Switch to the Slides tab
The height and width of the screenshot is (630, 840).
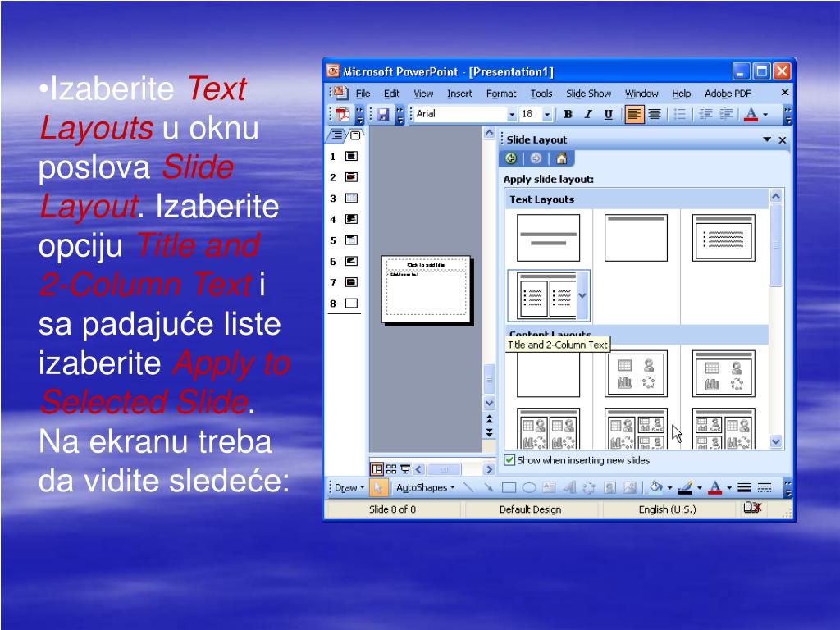pyautogui.click(x=355, y=135)
